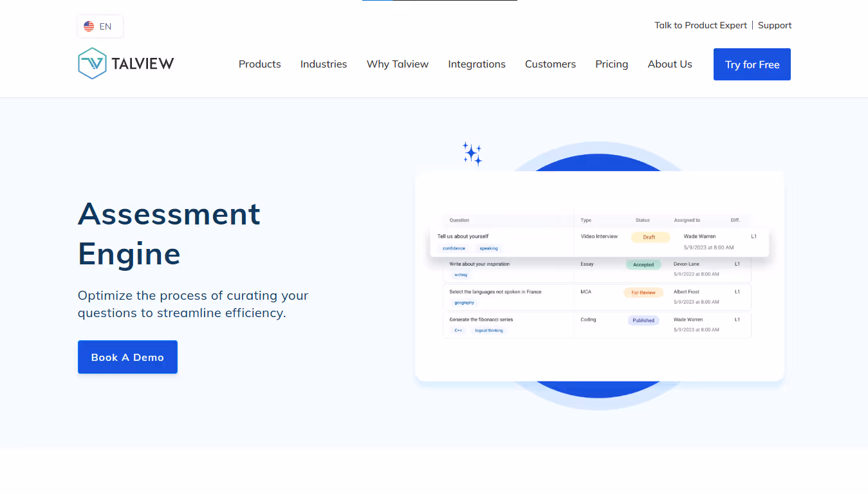Click the "Draft" status badge
868x494 pixels.
650,237
